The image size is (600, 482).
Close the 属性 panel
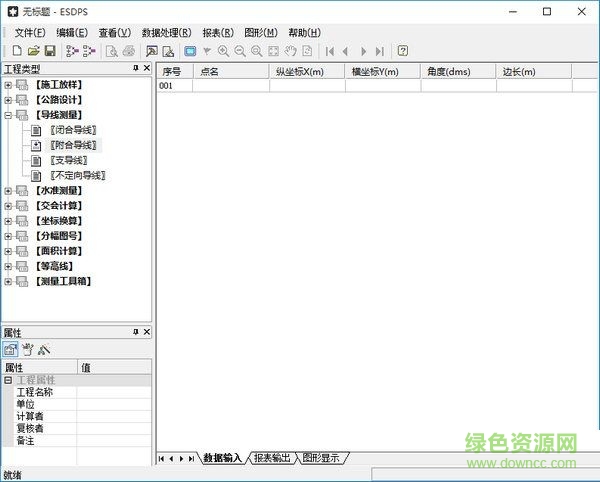[x=147, y=332]
